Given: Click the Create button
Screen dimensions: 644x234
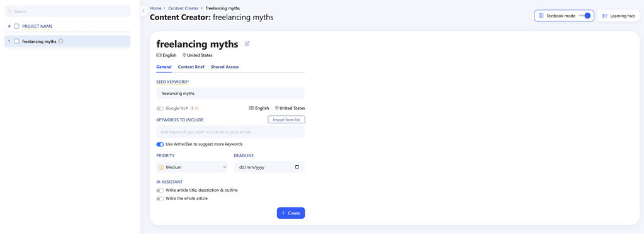Looking at the screenshot, I should tap(291, 213).
